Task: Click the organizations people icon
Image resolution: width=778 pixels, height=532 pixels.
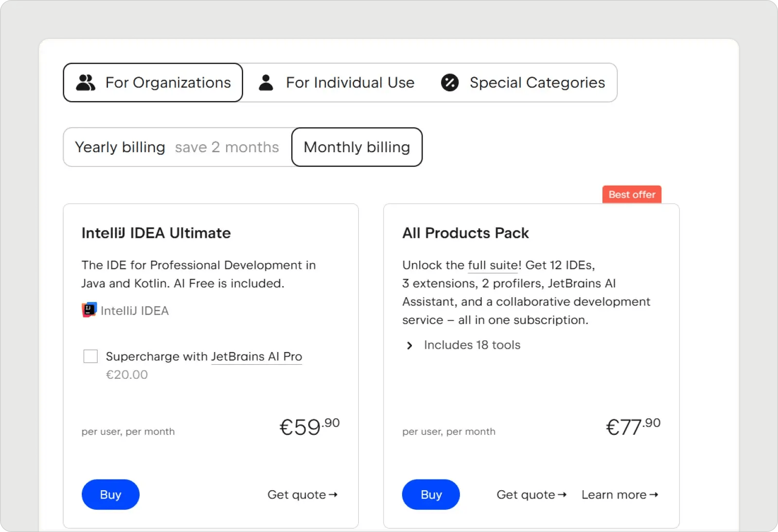Action: [86, 83]
